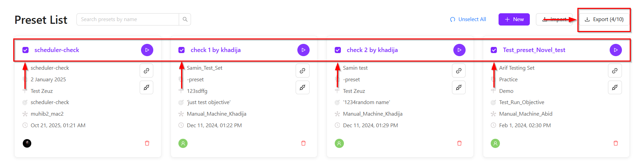The width and height of the screenshot is (644, 167).
Task: Create a New preset
Action: click(x=514, y=19)
